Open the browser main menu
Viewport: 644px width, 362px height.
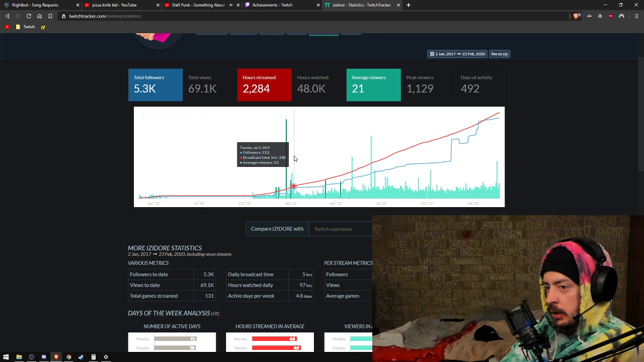(x=637, y=16)
